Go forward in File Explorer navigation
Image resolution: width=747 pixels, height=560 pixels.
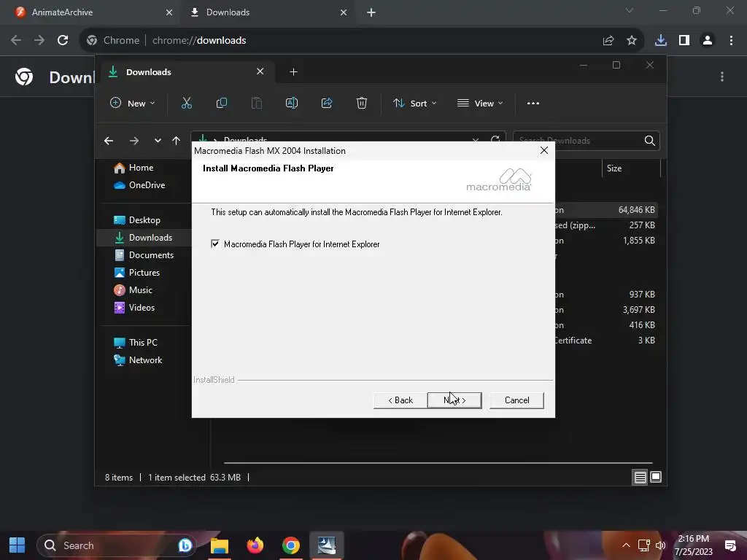[134, 141]
